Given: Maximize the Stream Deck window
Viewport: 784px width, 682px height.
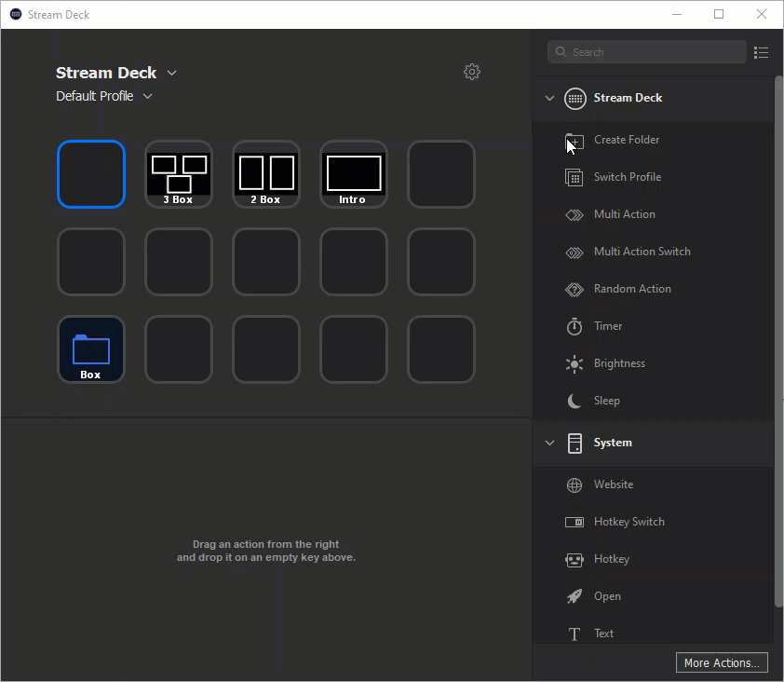Looking at the screenshot, I should [719, 15].
